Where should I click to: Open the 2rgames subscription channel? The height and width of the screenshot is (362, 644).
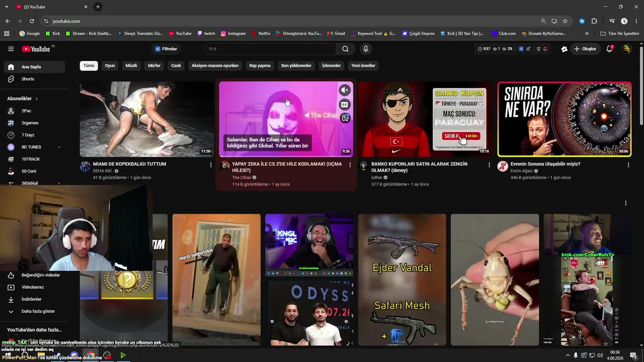[34, 123]
